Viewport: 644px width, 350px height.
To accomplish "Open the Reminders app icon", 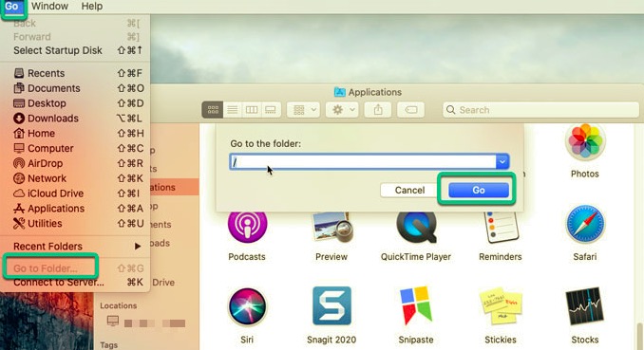I will [501, 227].
